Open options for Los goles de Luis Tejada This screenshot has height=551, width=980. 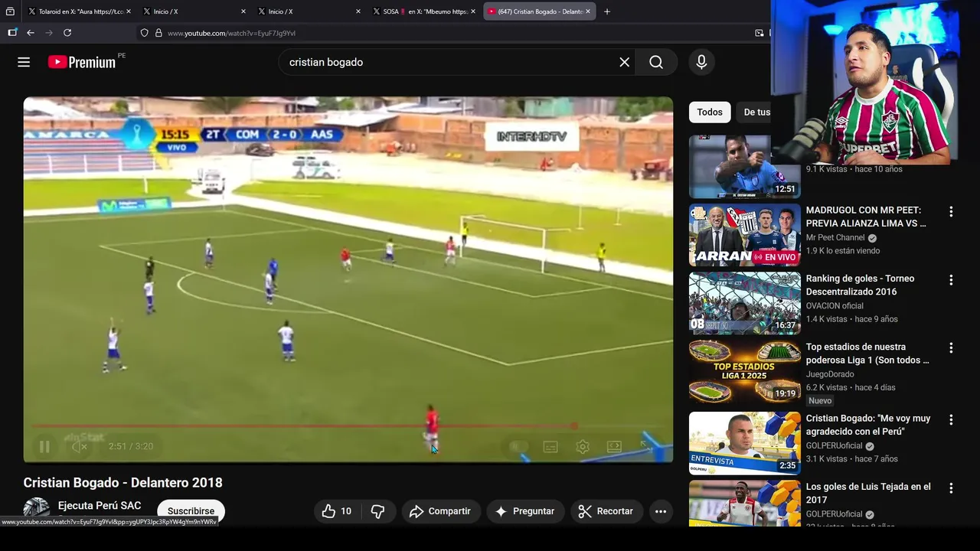[x=951, y=488]
